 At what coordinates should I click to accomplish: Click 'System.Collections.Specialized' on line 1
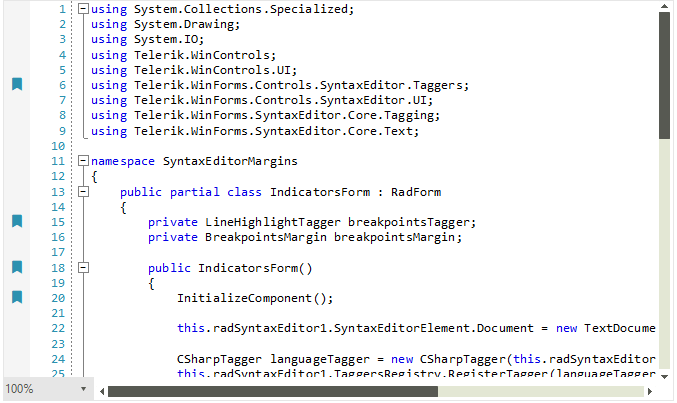click(240, 9)
